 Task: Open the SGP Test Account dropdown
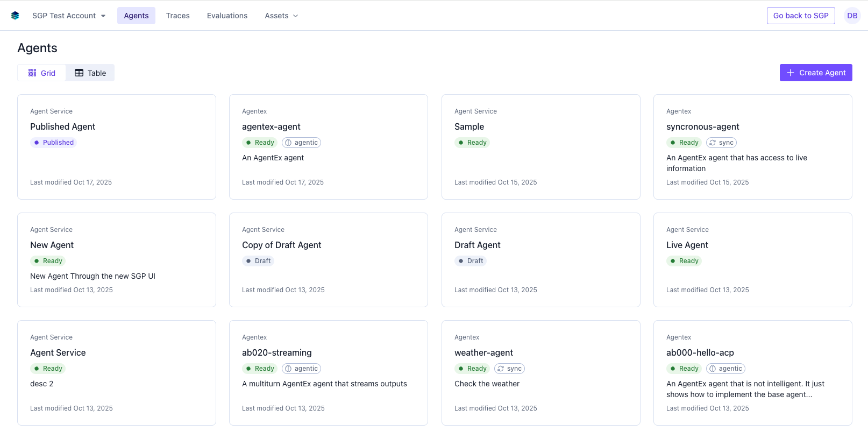point(69,16)
